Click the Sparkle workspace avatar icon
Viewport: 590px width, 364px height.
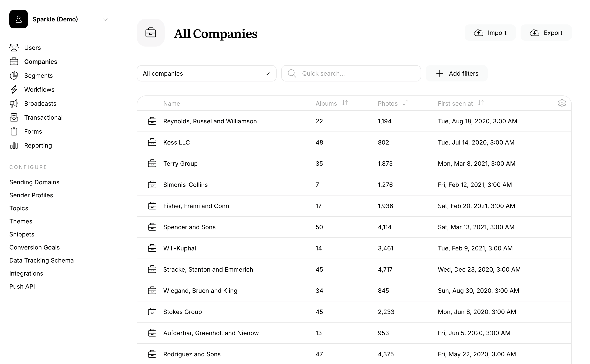click(x=19, y=19)
